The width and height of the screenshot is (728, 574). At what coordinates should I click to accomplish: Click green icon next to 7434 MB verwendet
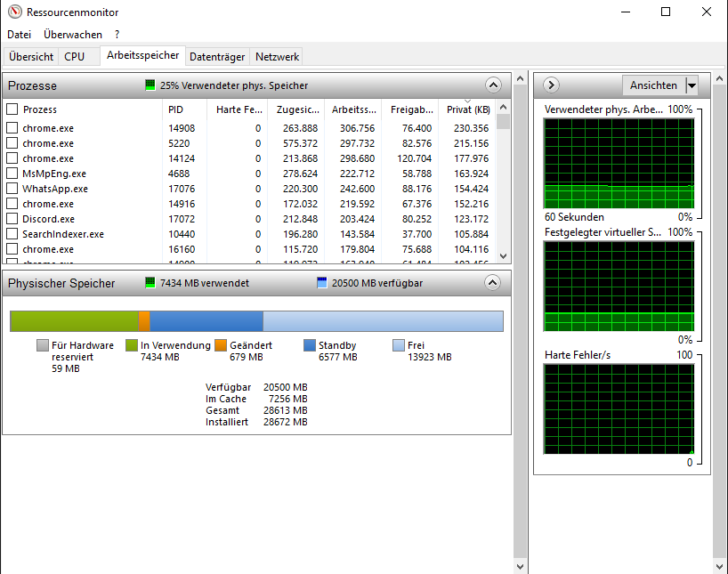(150, 282)
